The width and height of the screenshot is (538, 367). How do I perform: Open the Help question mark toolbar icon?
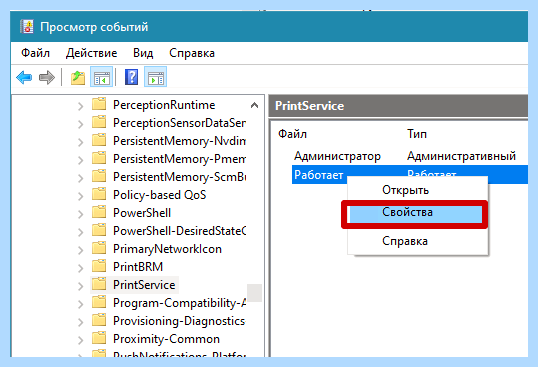pyautogui.click(x=131, y=77)
